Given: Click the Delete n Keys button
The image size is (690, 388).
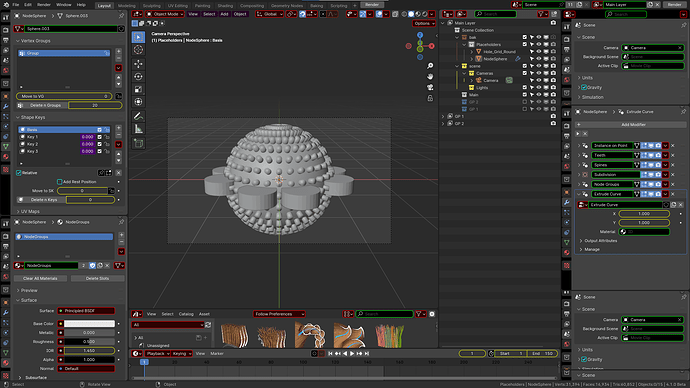Looking at the screenshot, I should (x=41, y=200).
